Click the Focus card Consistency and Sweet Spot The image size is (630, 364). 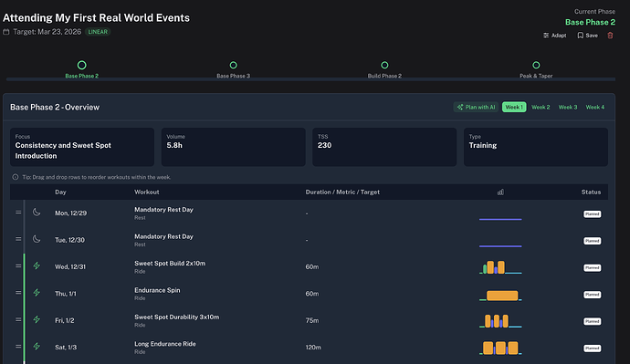[x=82, y=147]
